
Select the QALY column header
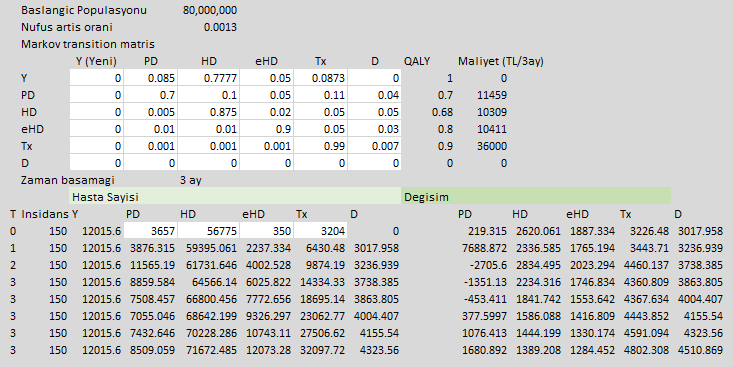[417, 61]
